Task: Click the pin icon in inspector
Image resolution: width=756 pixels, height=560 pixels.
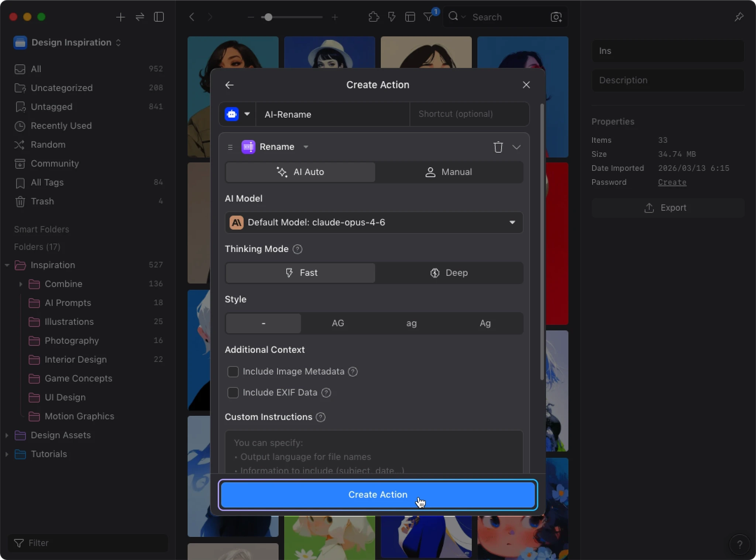Action: 739,17
